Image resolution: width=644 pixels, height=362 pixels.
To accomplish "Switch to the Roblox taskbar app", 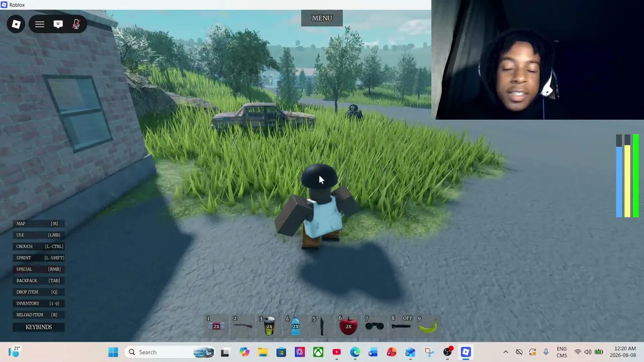I will (466, 352).
